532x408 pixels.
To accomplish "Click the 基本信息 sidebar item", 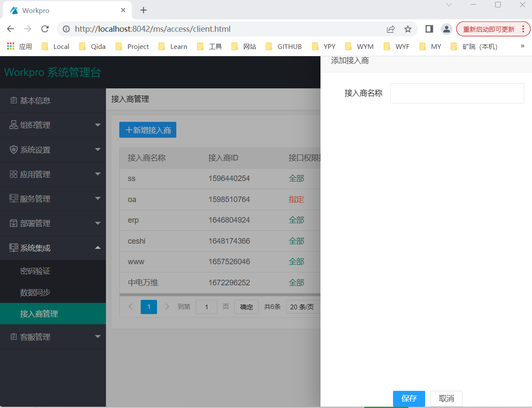I will point(35,100).
